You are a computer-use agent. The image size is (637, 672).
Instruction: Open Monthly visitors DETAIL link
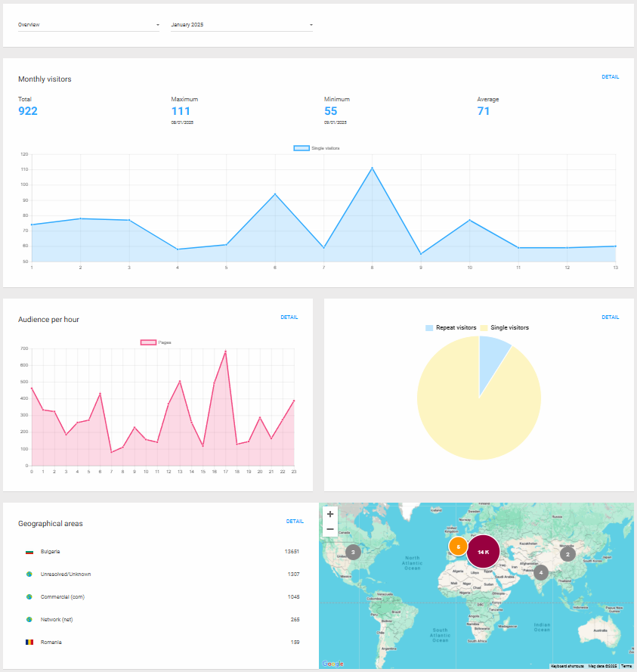pos(610,77)
